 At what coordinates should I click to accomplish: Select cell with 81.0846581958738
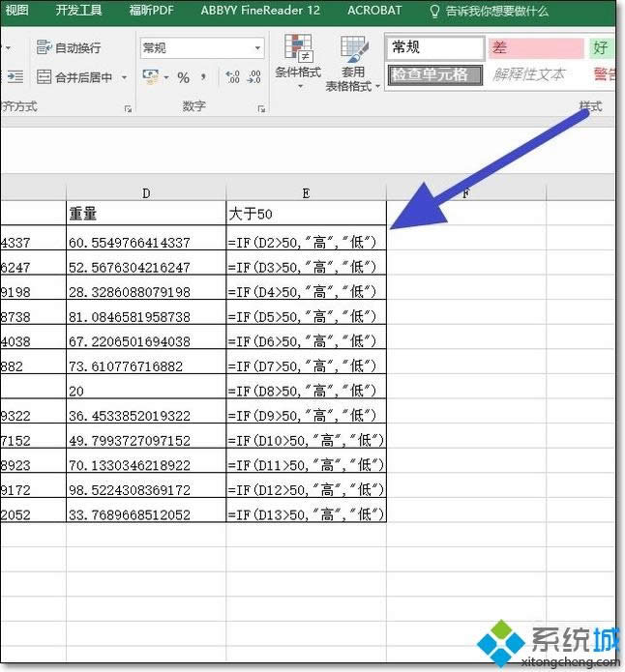(x=146, y=312)
